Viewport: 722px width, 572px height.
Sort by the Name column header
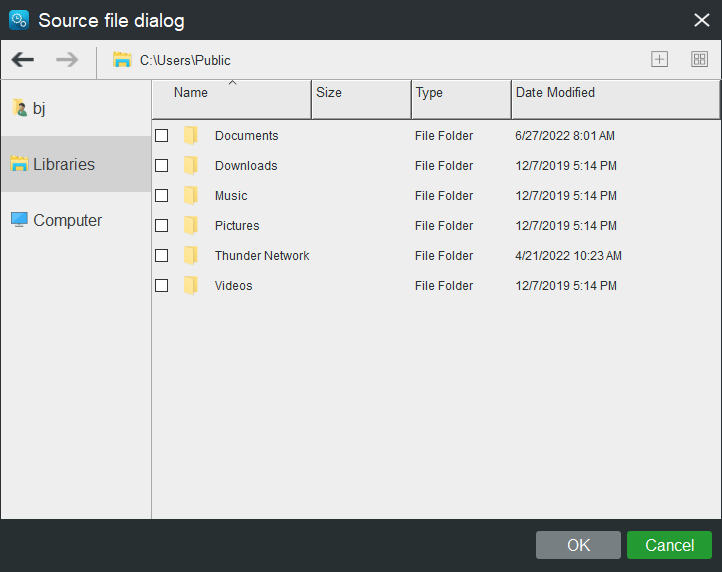(232, 99)
